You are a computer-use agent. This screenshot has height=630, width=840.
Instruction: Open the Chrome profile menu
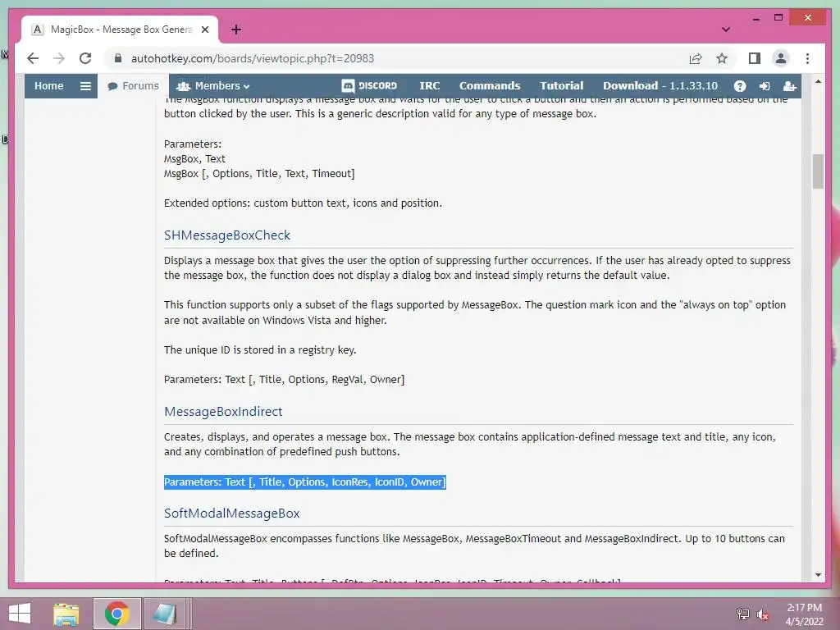click(781, 58)
